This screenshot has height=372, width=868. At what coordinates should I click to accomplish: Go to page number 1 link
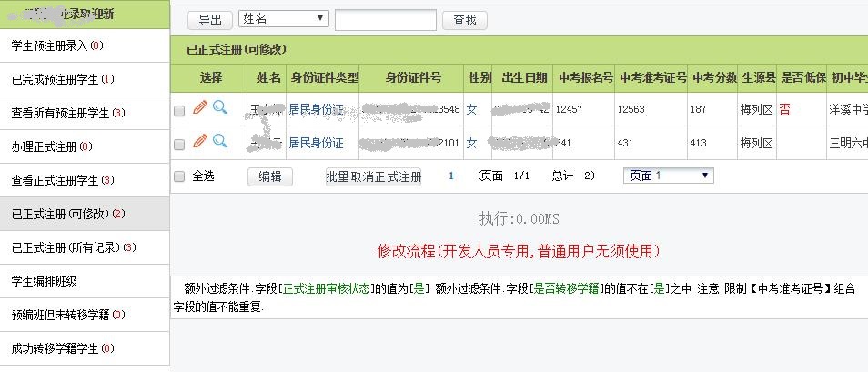click(x=451, y=176)
